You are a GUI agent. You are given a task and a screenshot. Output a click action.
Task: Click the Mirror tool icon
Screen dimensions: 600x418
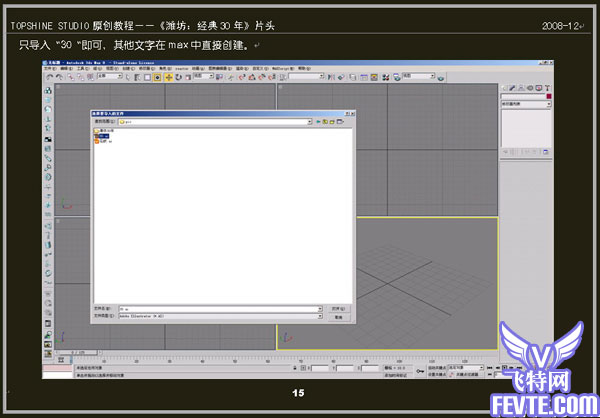click(x=331, y=77)
